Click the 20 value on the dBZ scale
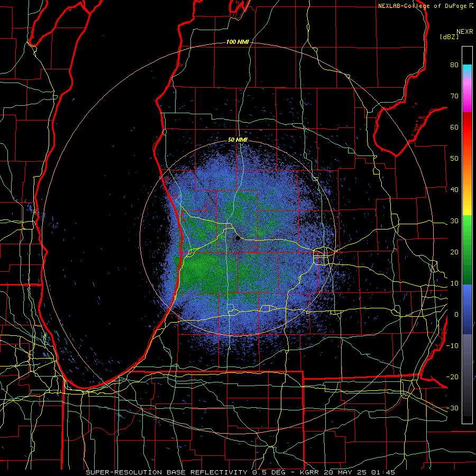 [454, 252]
